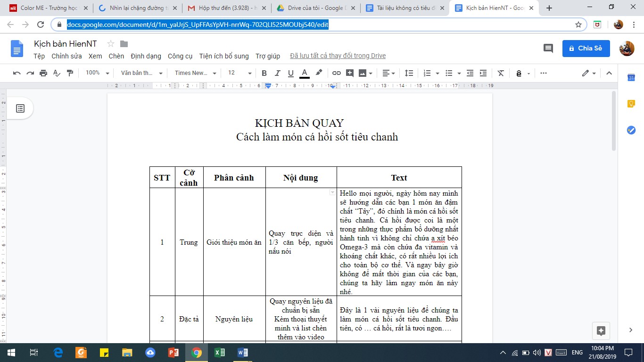Expand the numbered list options arrow

click(438, 73)
